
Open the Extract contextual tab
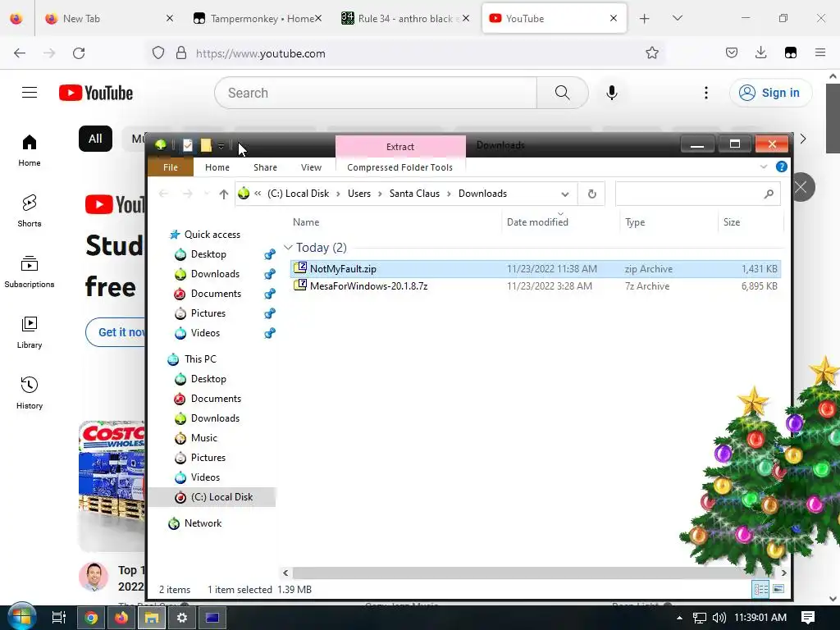(400, 146)
